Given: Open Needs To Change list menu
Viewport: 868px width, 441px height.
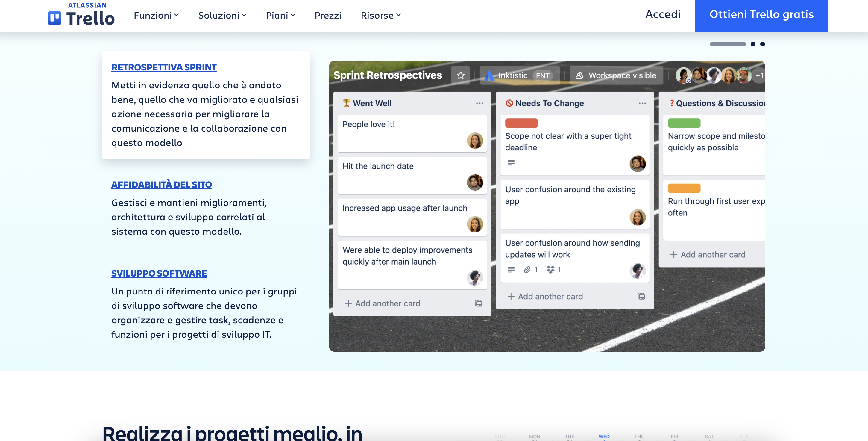Looking at the screenshot, I should 642,103.
